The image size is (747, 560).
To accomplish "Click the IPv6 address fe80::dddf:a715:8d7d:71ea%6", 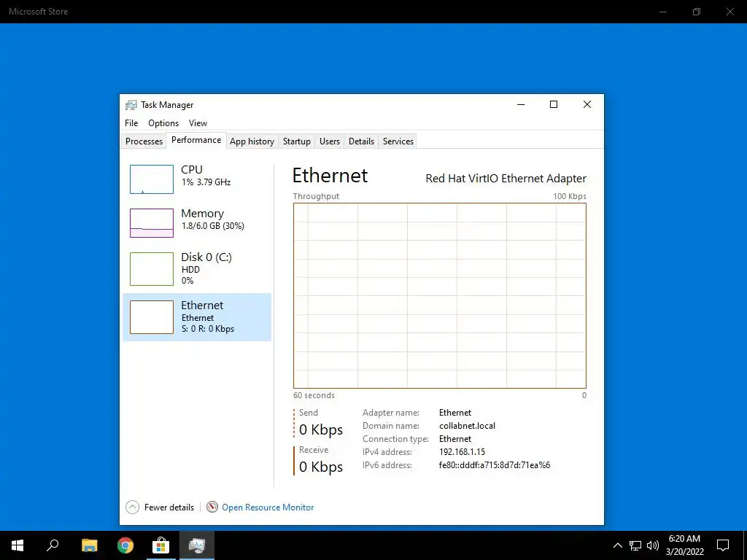I will click(x=495, y=465).
